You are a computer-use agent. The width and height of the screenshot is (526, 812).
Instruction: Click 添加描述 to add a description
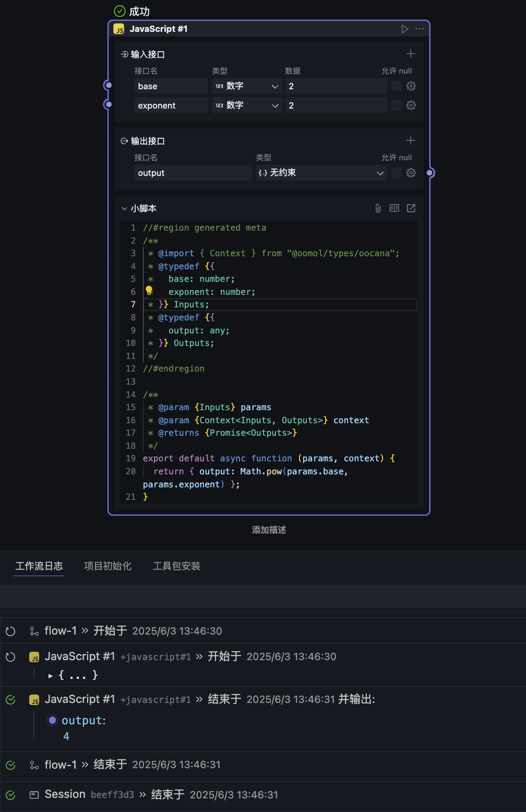[x=269, y=530]
